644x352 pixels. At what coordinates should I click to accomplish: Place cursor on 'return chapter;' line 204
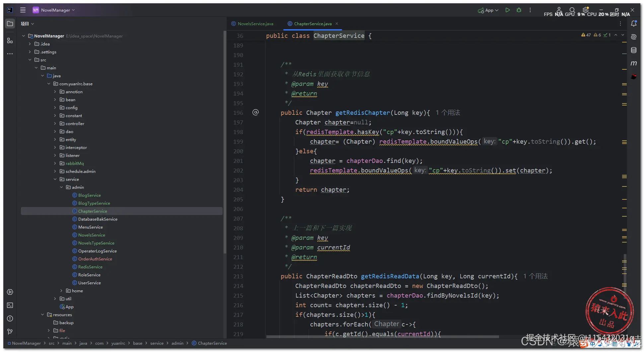point(322,190)
